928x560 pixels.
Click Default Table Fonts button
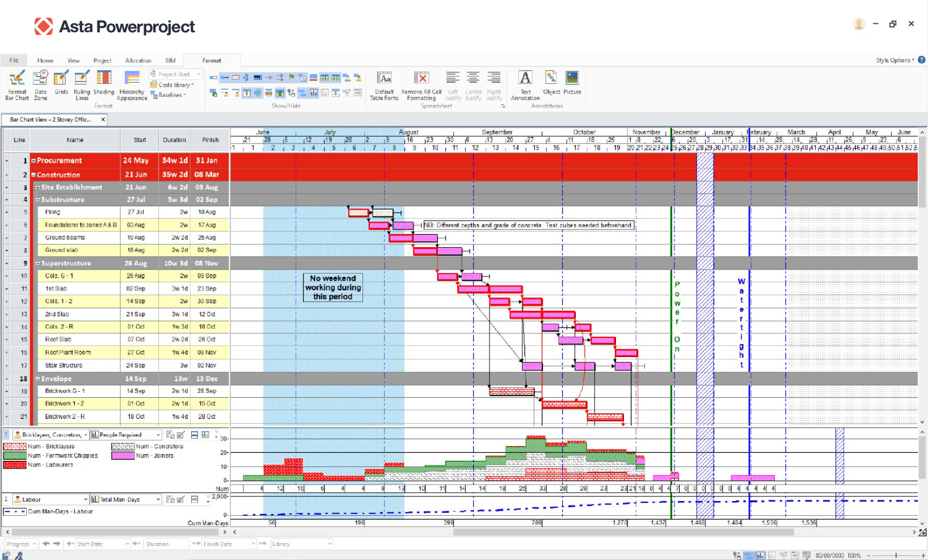(x=384, y=85)
